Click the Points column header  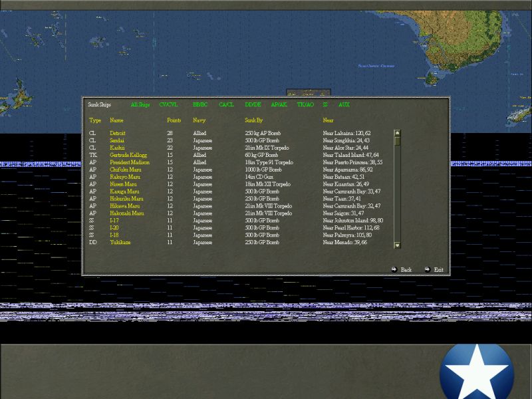174,120
